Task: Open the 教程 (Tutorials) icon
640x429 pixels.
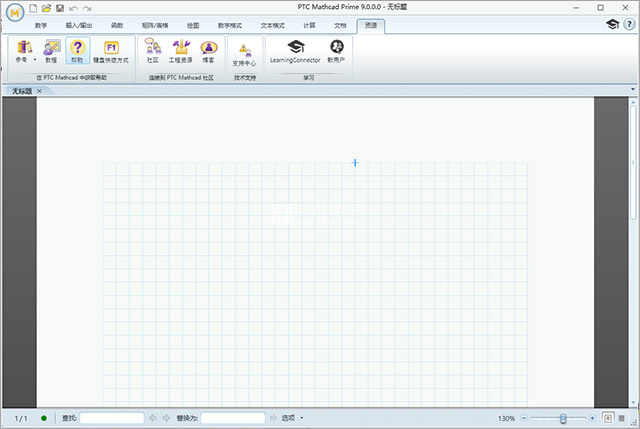Action: (x=52, y=49)
